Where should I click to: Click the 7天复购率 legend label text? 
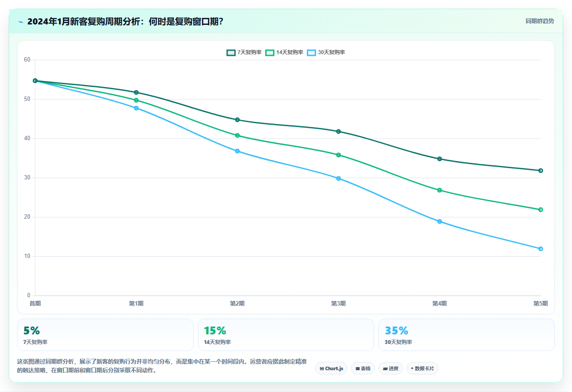tap(250, 52)
